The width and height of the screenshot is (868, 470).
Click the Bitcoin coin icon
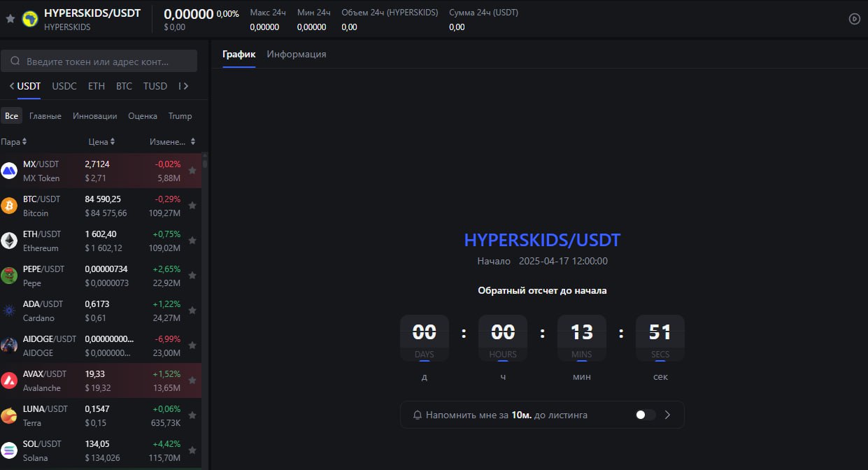pos(9,206)
